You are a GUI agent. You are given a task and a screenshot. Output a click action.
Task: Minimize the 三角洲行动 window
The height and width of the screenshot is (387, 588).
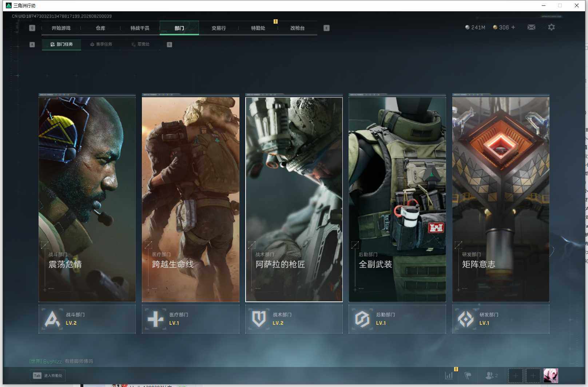tap(544, 5)
